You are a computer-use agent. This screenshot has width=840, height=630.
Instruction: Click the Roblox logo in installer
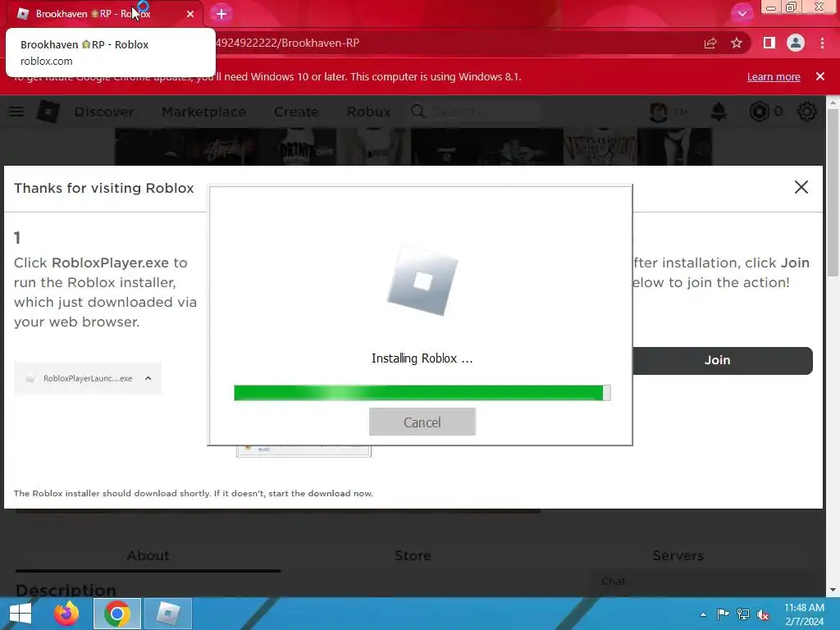point(422,281)
